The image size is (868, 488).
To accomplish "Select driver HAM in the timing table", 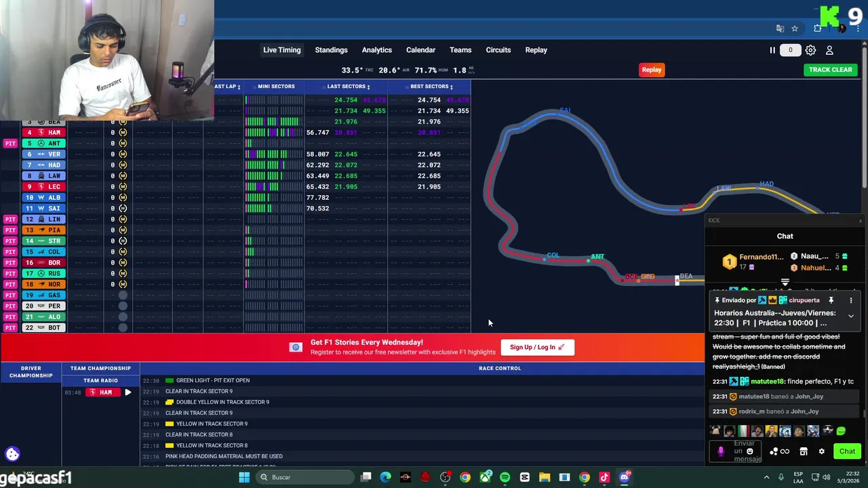I will pos(44,132).
